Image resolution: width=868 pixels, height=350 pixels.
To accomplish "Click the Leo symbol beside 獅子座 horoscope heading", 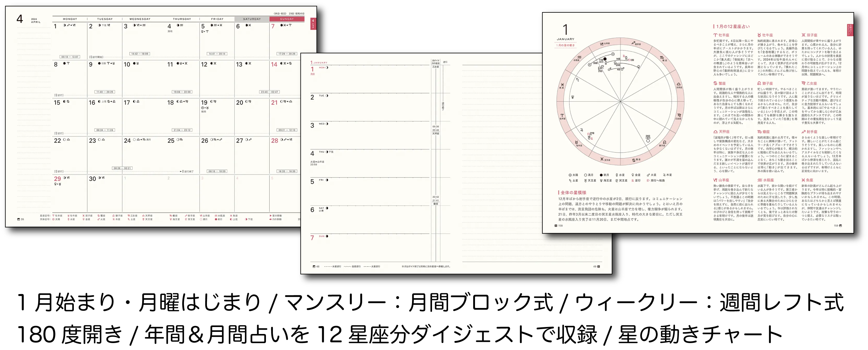I will (x=759, y=83).
